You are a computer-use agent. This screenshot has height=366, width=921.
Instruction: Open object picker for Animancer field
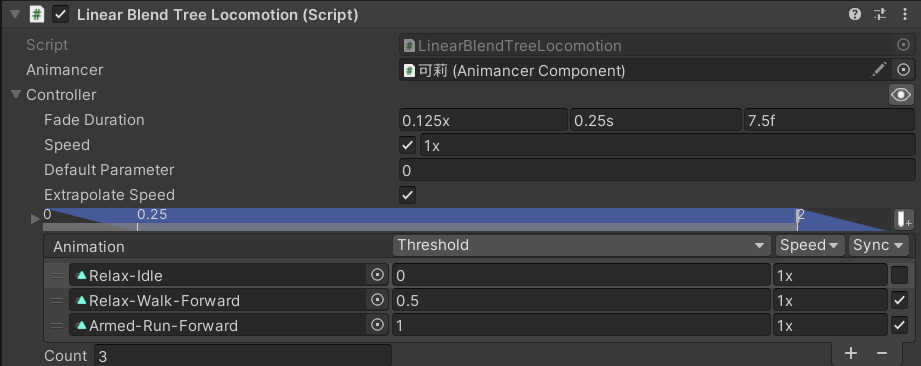[x=903, y=70]
